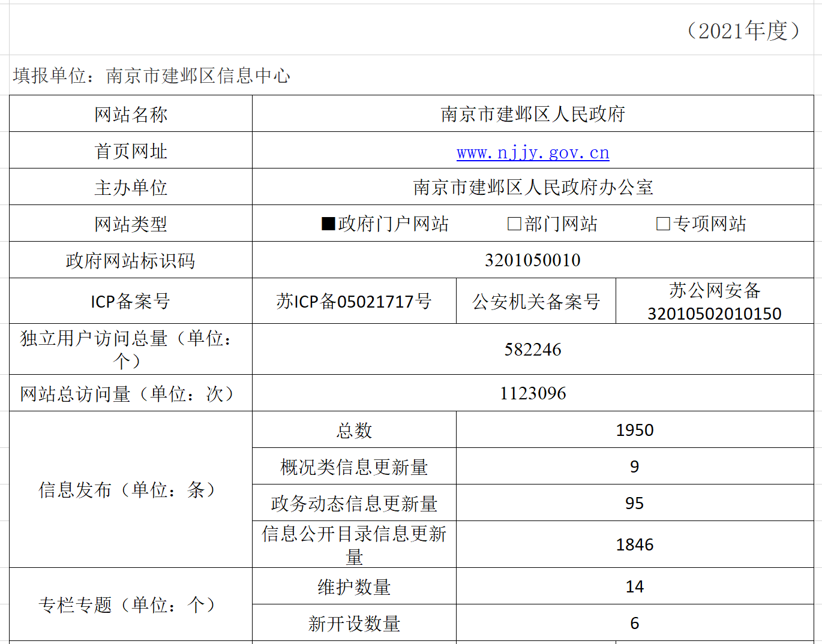Select the 网站类型 label cell
Image resolution: width=822 pixels, height=644 pixels.
click(131, 224)
